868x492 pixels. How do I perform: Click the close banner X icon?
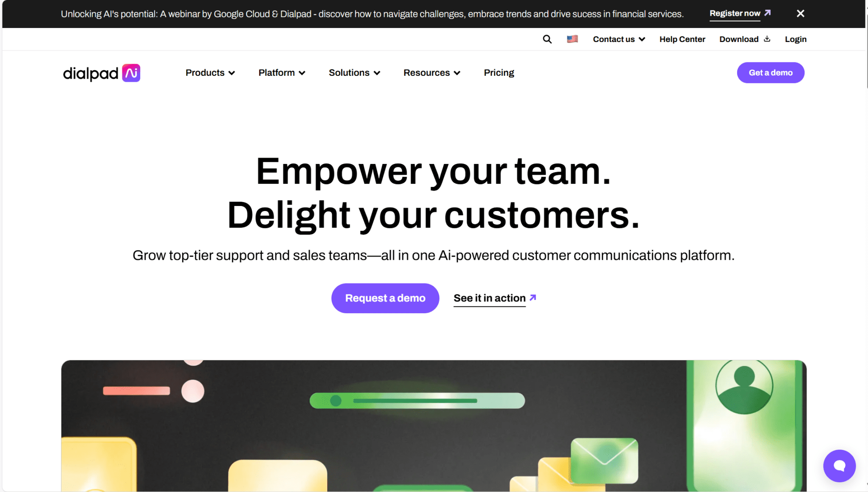(801, 13)
